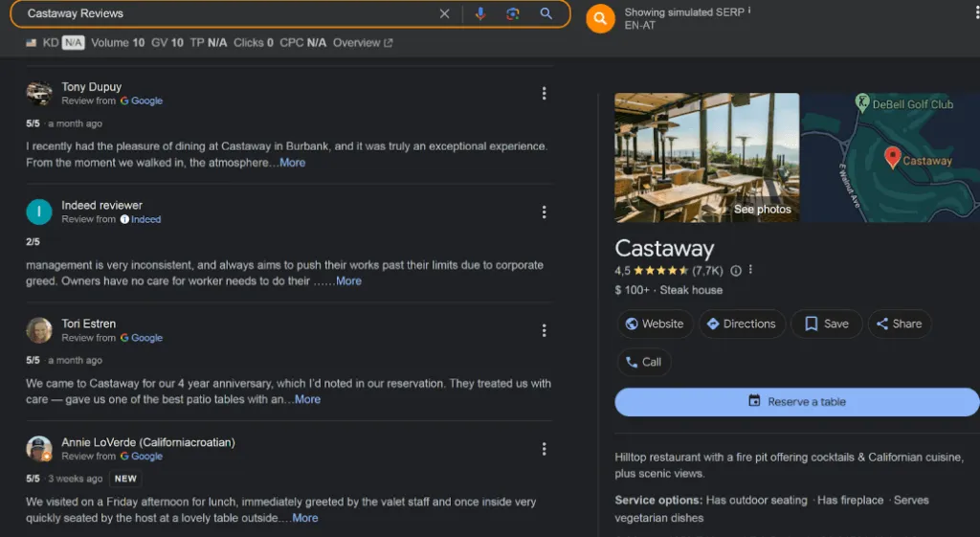Expand Tori Estren review with More
The height and width of the screenshot is (537, 980).
click(x=307, y=399)
